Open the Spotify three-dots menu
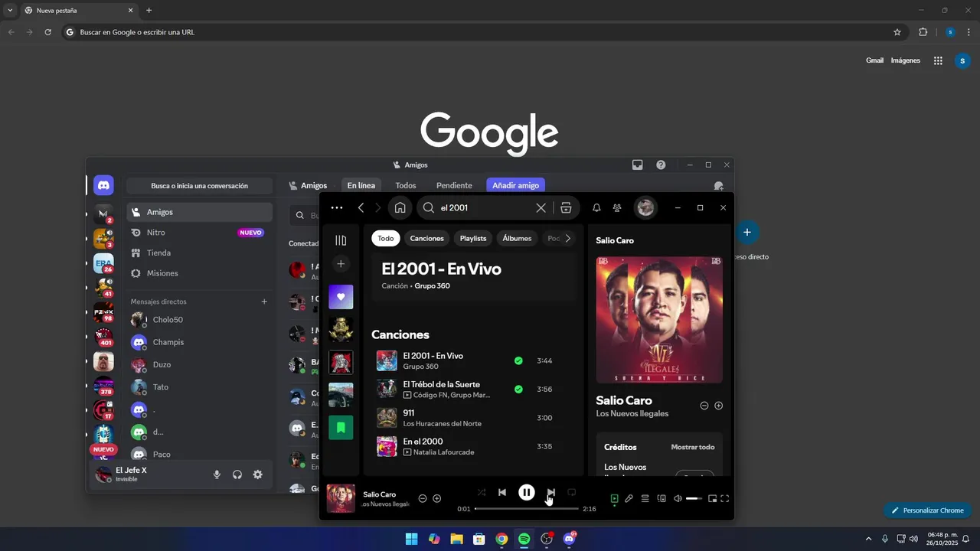This screenshot has width=980, height=551. click(337, 207)
